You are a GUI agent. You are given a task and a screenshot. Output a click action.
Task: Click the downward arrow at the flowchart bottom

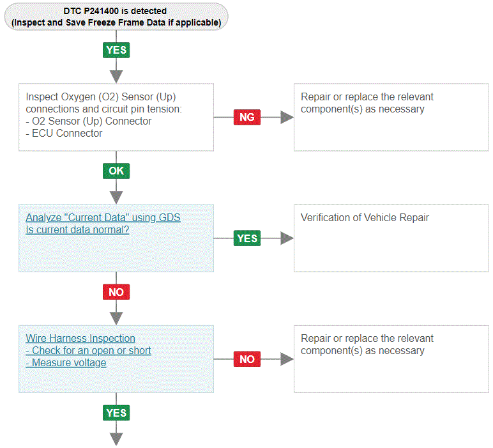click(116, 439)
